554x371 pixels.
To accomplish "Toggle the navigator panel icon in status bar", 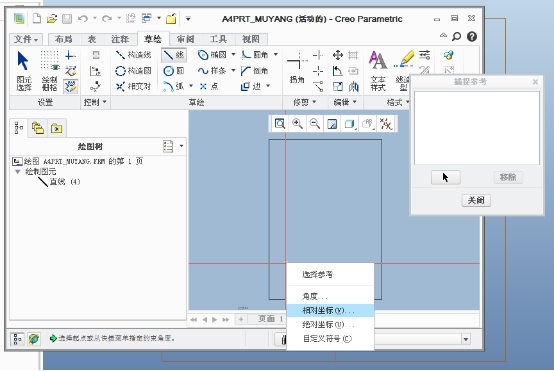I will coord(17,339).
